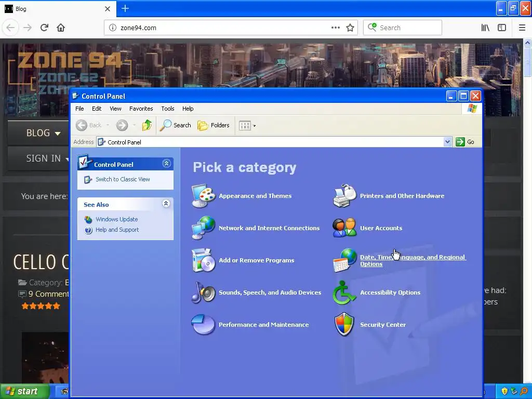Click the 9 Comments link on webpage
Image resolution: width=532 pixels, height=399 pixels.
tap(48, 294)
